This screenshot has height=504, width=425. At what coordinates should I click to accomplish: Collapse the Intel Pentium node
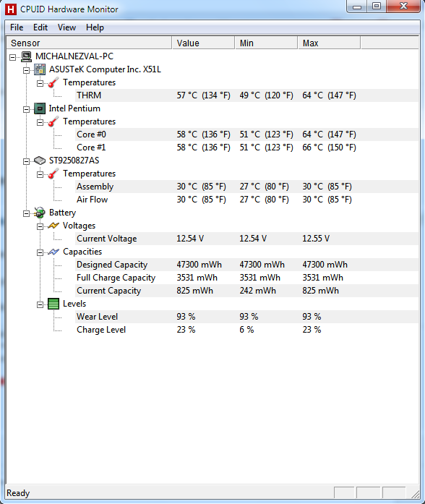(26, 109)
